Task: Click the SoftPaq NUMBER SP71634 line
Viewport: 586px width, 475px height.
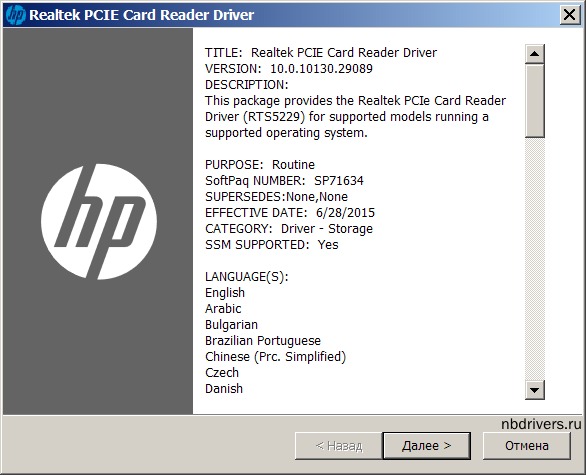Action: click(284, 181)
